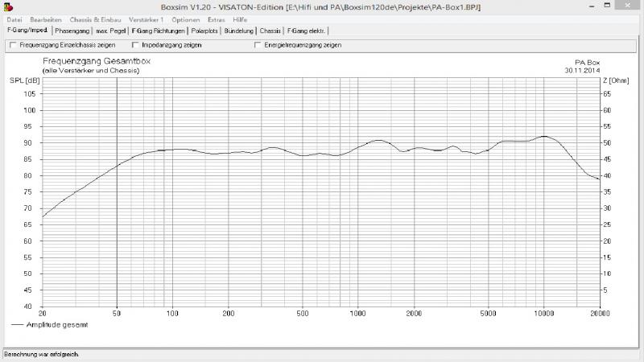Click the 1000 frequency axis label
This screenshot has height=362, width=644.
point(357,314)
